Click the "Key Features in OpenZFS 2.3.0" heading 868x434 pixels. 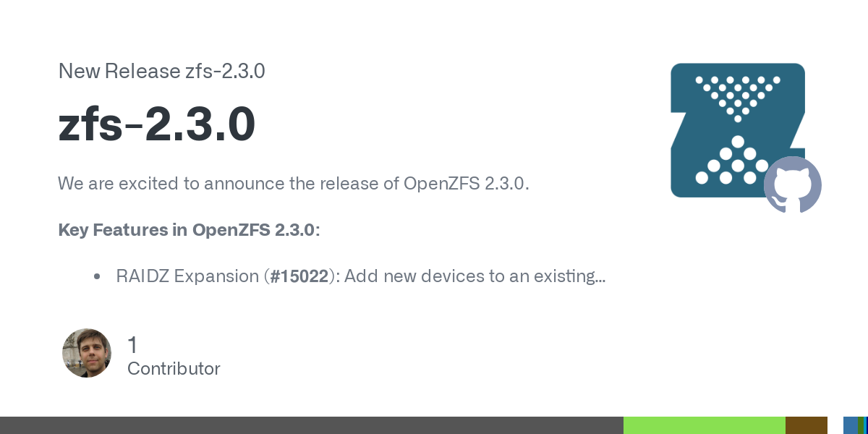[188, 230]
